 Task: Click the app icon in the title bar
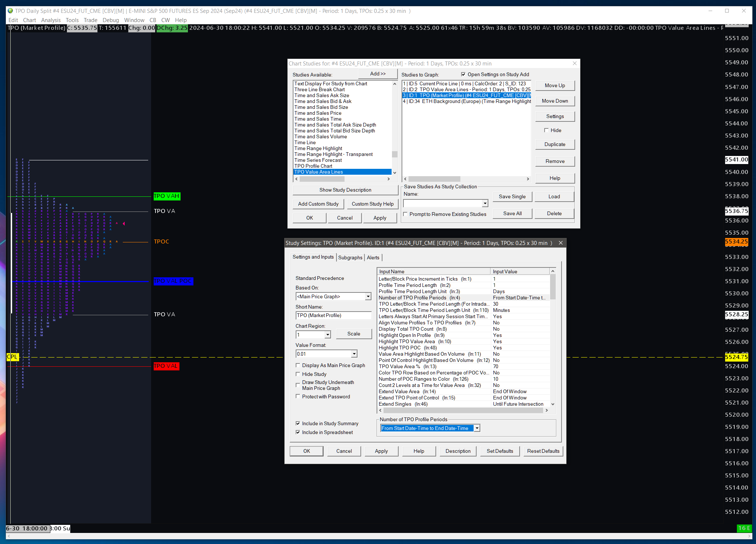click(10, 11)
